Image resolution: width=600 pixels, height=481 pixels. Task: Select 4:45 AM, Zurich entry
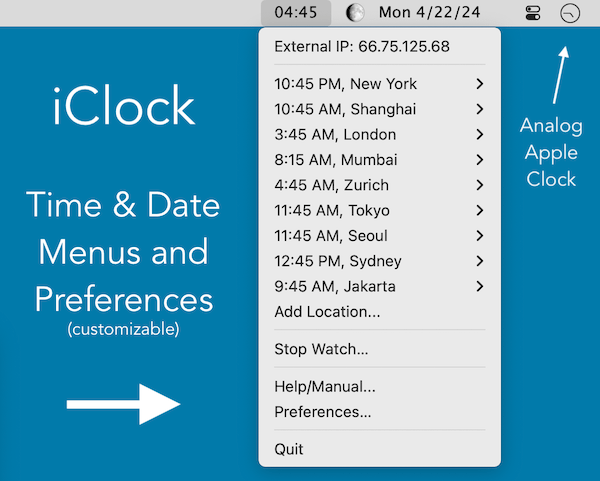point(380,185)
